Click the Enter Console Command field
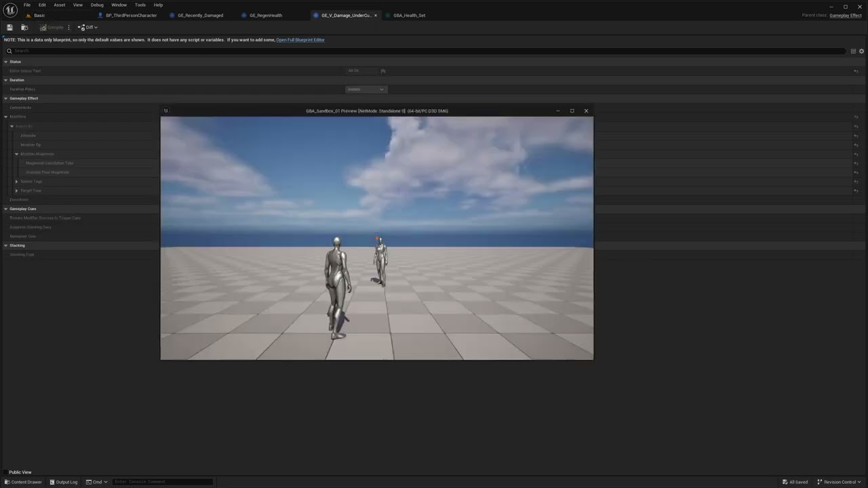The height and width of the screenshot is (488, 868). point(163,482)
